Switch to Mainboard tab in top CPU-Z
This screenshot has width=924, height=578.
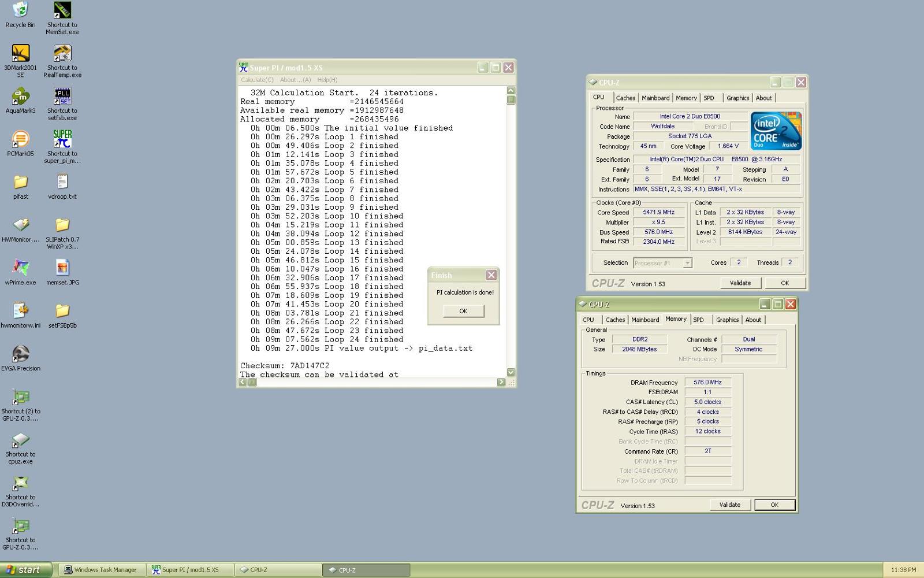(655, 98)
